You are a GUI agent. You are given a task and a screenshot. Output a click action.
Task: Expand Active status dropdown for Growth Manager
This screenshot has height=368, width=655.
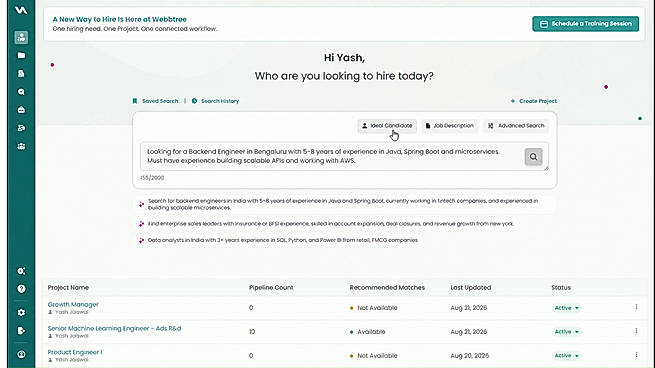pyautogui.click(x=567, y=308)
